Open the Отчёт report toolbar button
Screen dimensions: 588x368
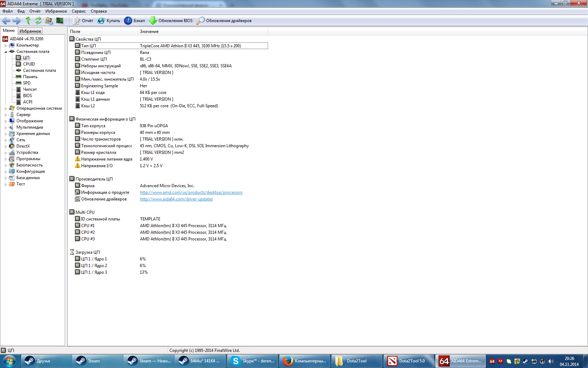pyautogui.click(x=83, y=21)
